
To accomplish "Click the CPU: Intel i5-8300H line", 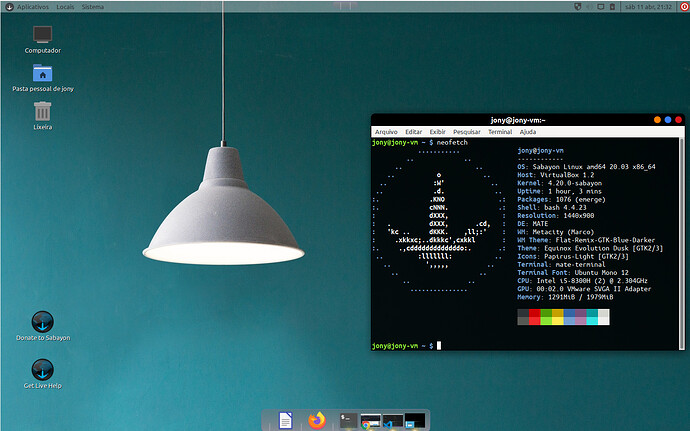I will tap(582, 281).
